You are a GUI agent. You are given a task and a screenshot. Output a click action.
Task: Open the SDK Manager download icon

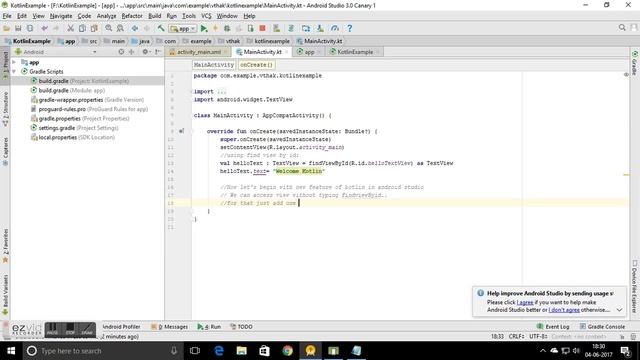[320, 28]
